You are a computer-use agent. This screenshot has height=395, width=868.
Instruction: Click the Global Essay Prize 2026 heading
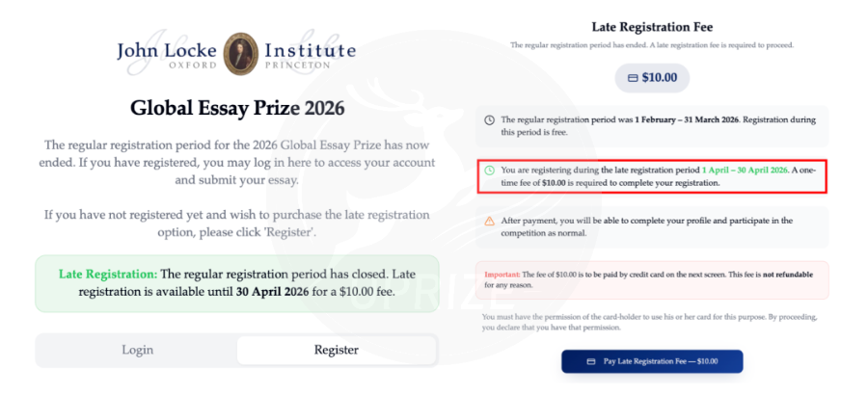tap(237, 106)
